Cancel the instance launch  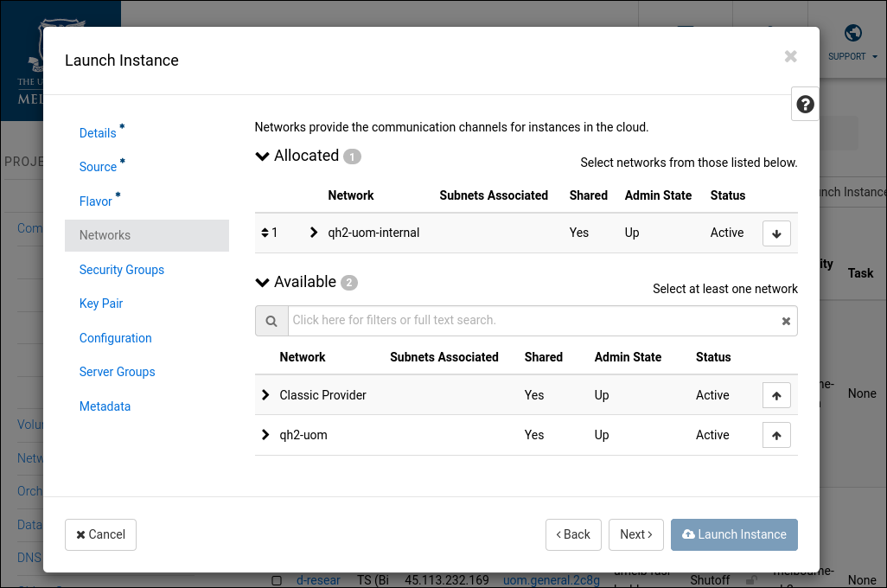click(x=100, y=534)
